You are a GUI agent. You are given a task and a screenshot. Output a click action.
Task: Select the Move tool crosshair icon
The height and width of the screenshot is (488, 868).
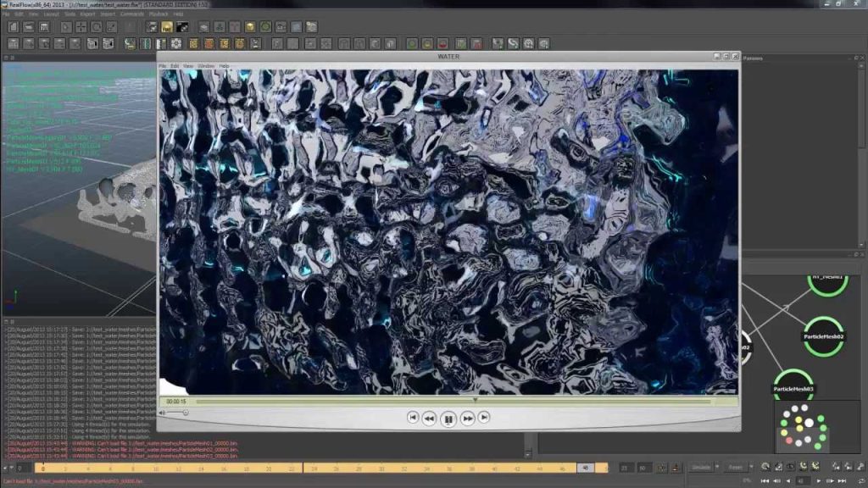pos(81,26)
